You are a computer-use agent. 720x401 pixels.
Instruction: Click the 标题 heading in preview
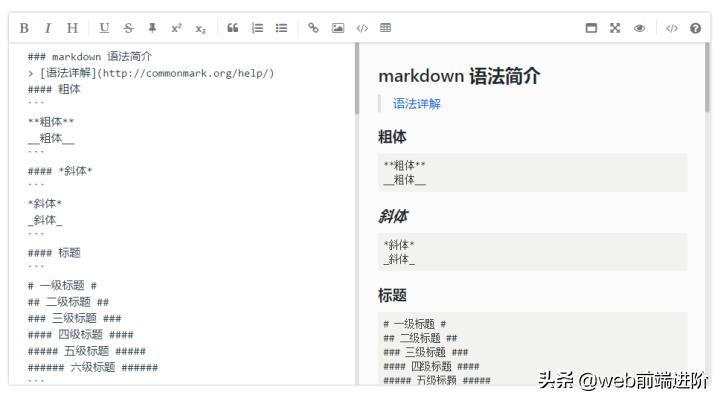tap(392, 295)
